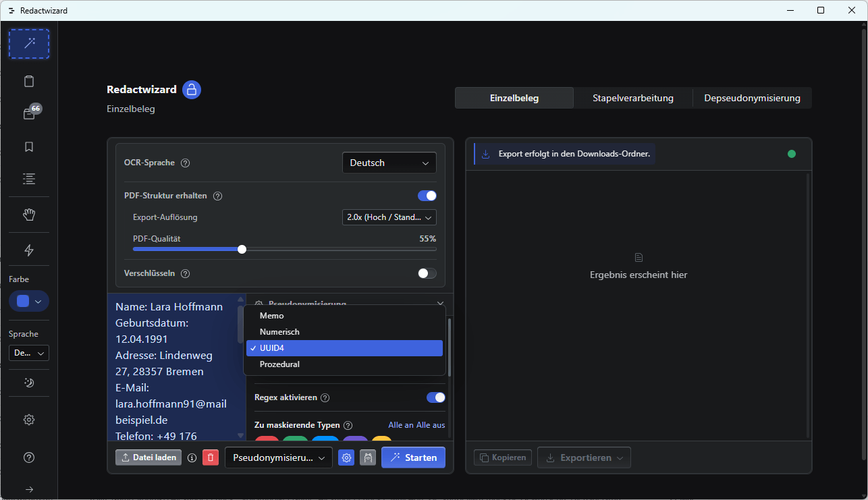Open the OCR-Sprache Deutsch dropdown
Viewport: 868px width, 500px height.
[389, 163]
